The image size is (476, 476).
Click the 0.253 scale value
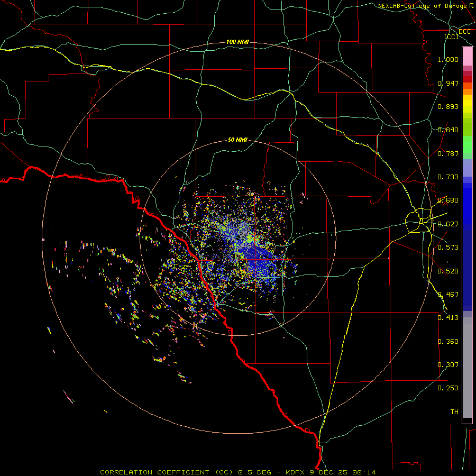click(x=448, y=388)
